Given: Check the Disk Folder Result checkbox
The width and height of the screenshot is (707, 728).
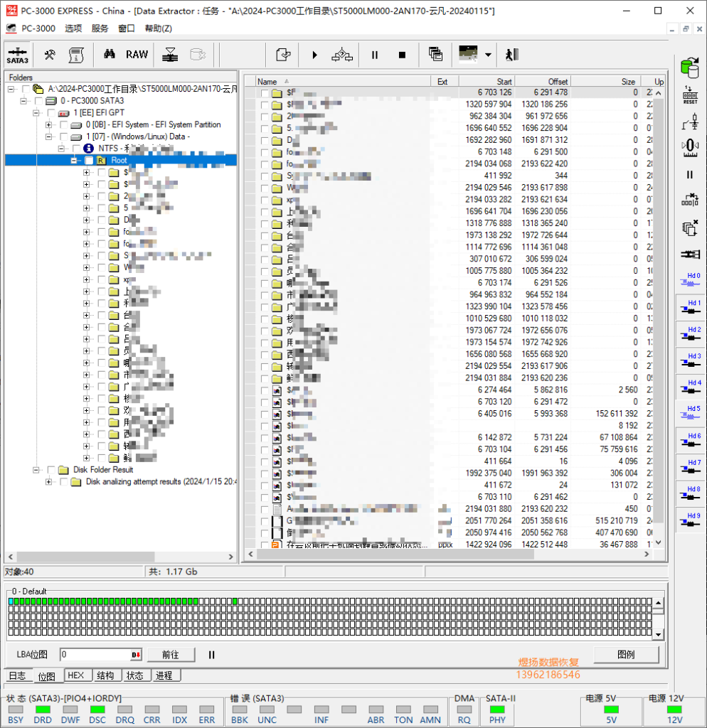Looking at the screenshot, I should (51, 471).
